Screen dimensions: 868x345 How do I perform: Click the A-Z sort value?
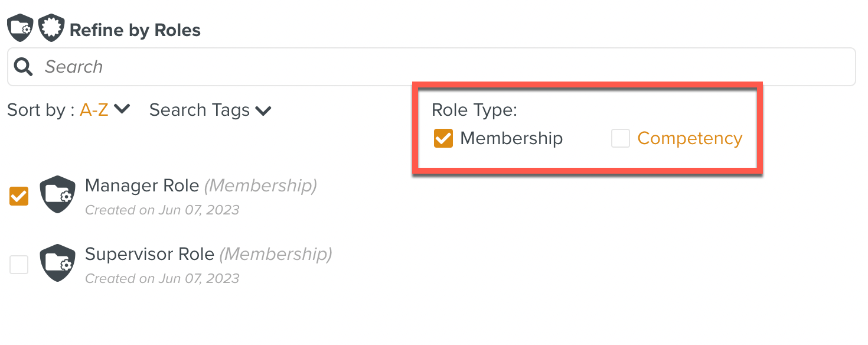tap(94, 110)
